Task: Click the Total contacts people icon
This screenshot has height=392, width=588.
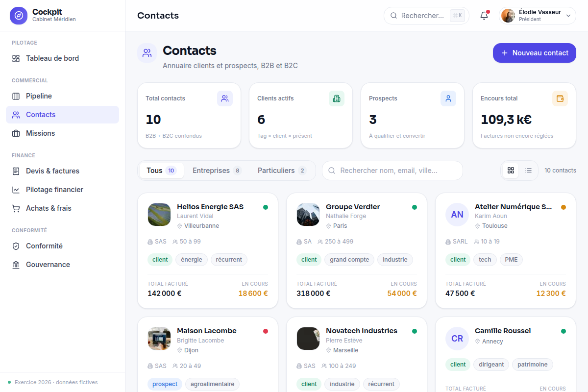Action: (225, 98)
